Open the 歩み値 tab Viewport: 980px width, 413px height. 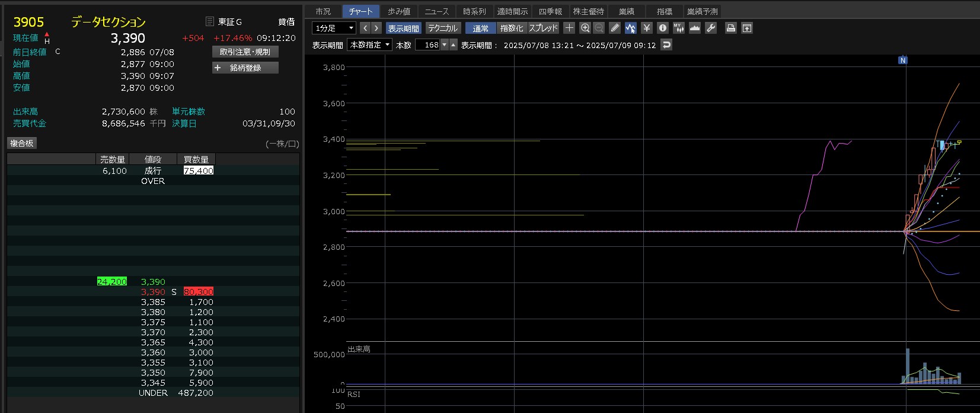pos(399,11)
